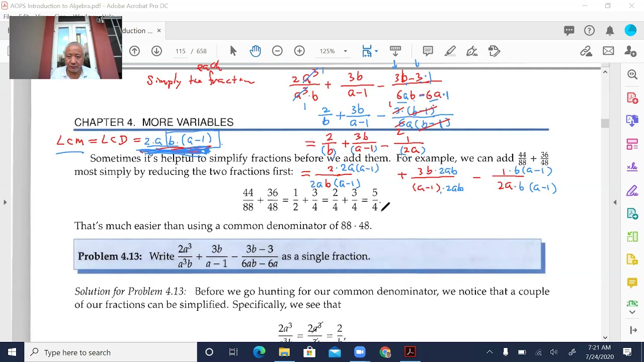Open page fit options dropdown arrow

pyautogui.click(x=376, y=51)
